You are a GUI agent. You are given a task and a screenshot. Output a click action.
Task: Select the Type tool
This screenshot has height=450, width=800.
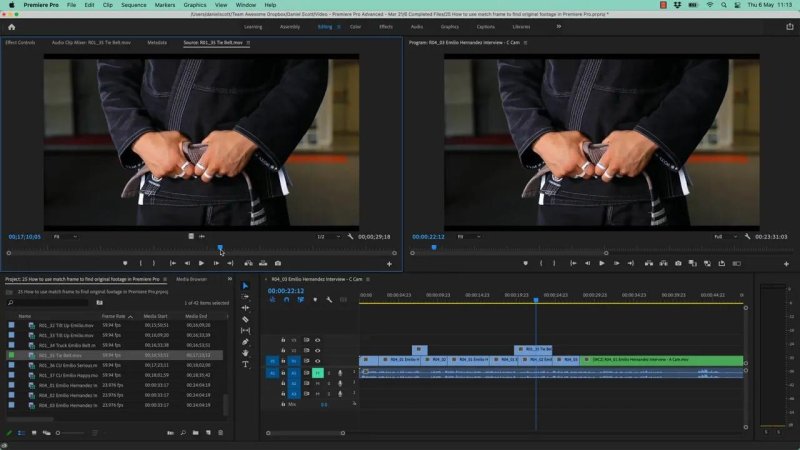coord(245,364)
